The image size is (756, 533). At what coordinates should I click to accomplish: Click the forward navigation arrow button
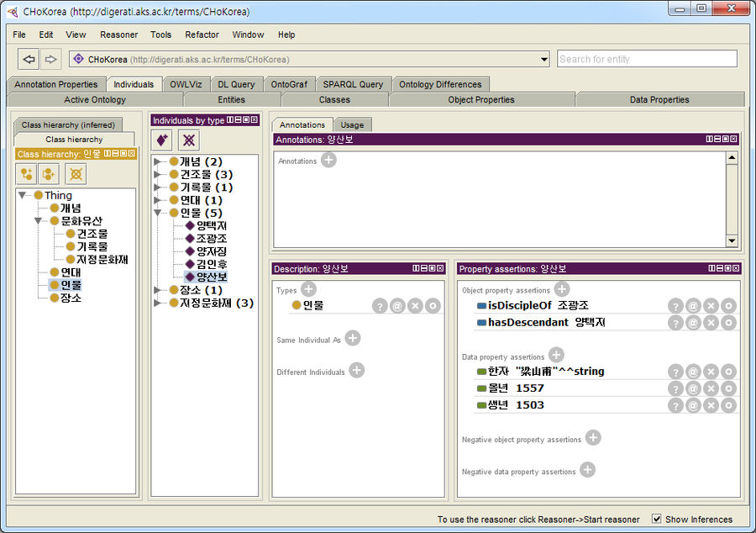coord(50,59)
